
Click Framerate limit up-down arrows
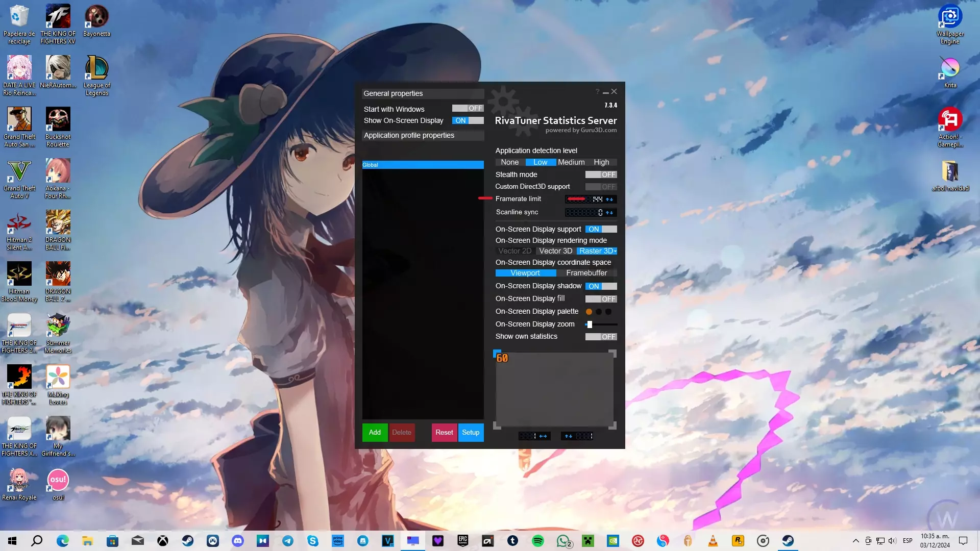(609, 199)
